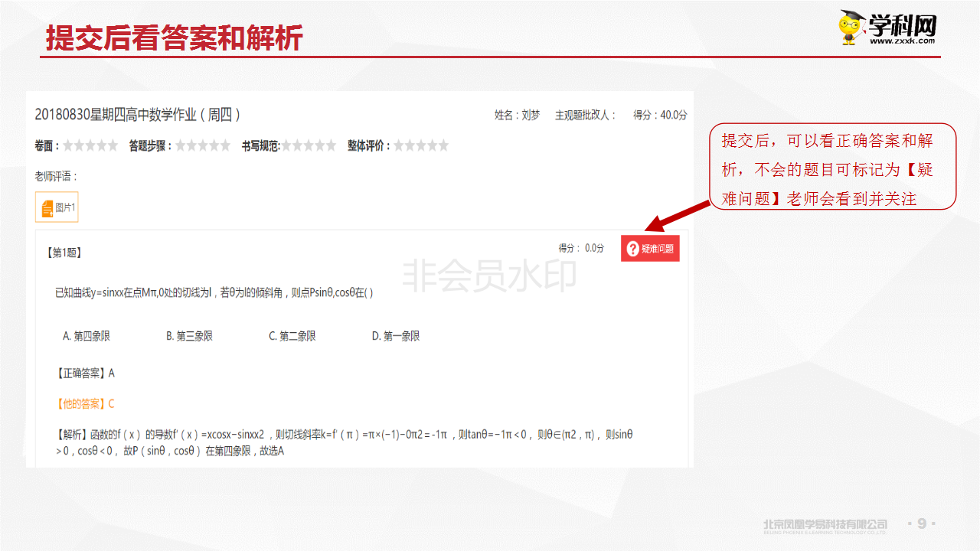Click the 学科网 logo

[890, 28]
